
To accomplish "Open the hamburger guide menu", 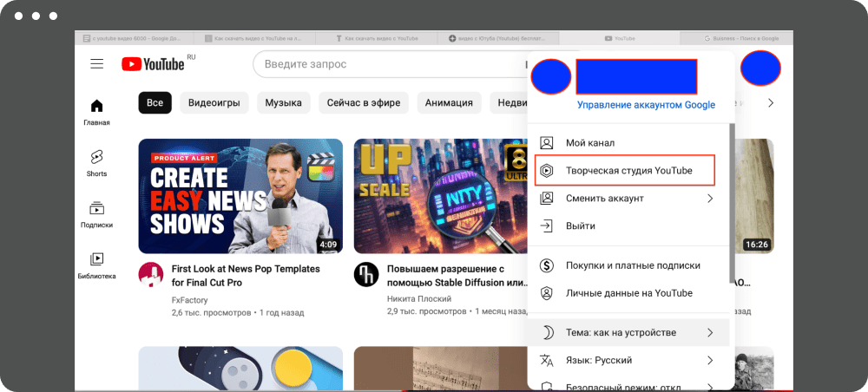I will [96, 64].
